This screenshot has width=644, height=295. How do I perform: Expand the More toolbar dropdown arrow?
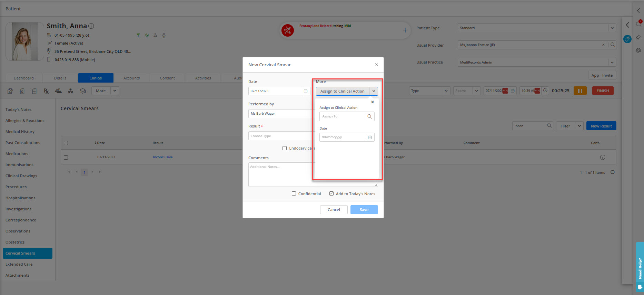(x=115, y=91)
